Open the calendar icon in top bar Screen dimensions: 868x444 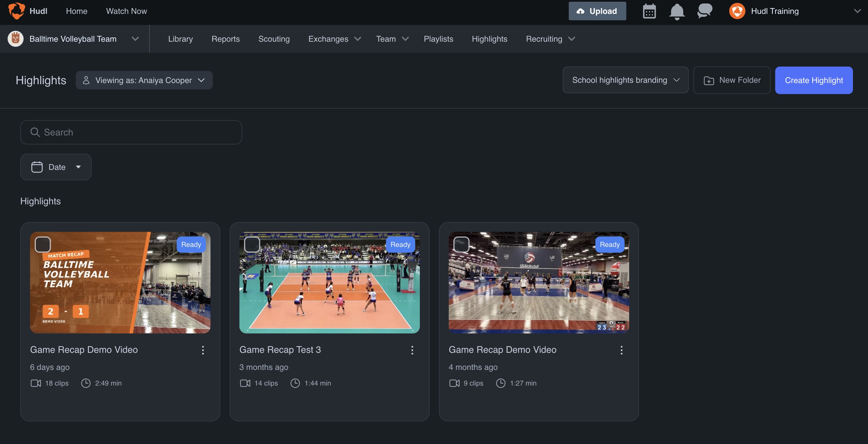tap(649, 11)
